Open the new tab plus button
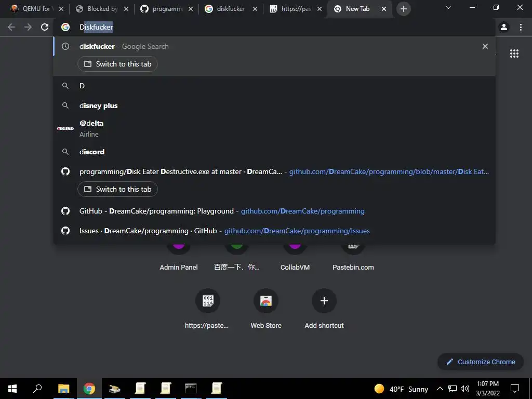Viewport: 532px width, 399px height. coord(403,9)
